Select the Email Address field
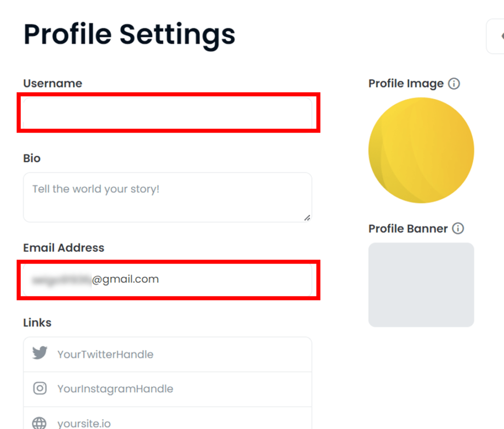Viewport: 504px width, 429px height. tap(167, 279)
